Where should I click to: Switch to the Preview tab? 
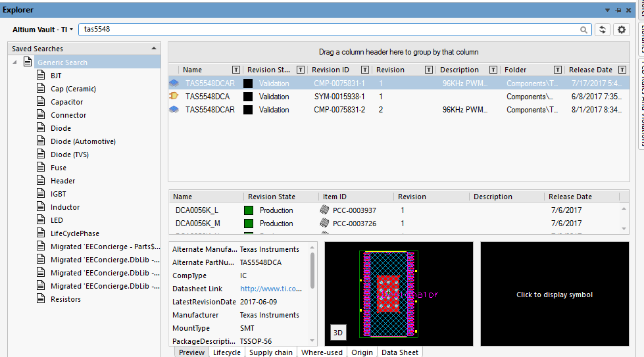click(x=191, y=352)
